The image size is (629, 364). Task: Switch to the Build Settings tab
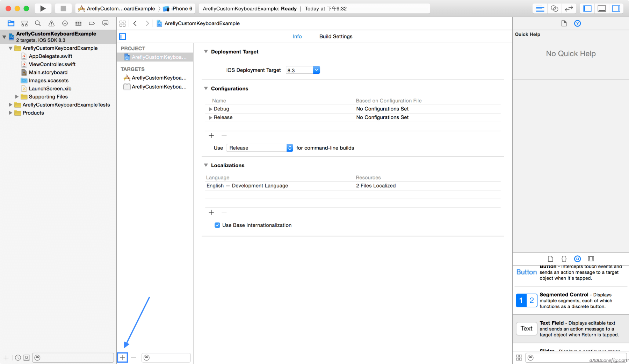pyautogui.click(x=335, y=36)
